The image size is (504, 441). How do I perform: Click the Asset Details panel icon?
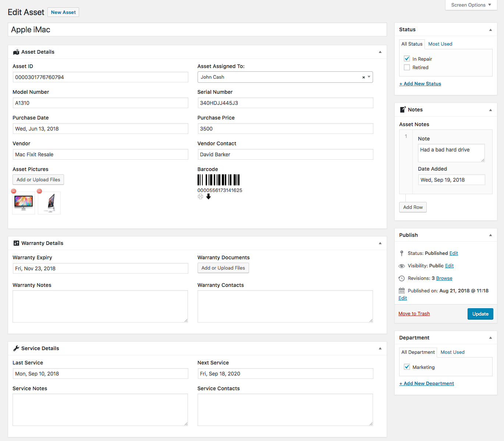16,52
